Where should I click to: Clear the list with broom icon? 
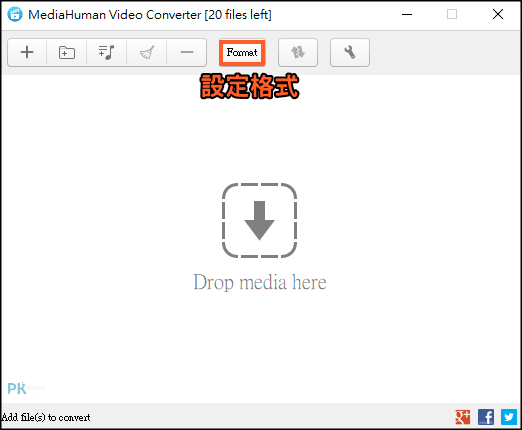coord(147,52)
